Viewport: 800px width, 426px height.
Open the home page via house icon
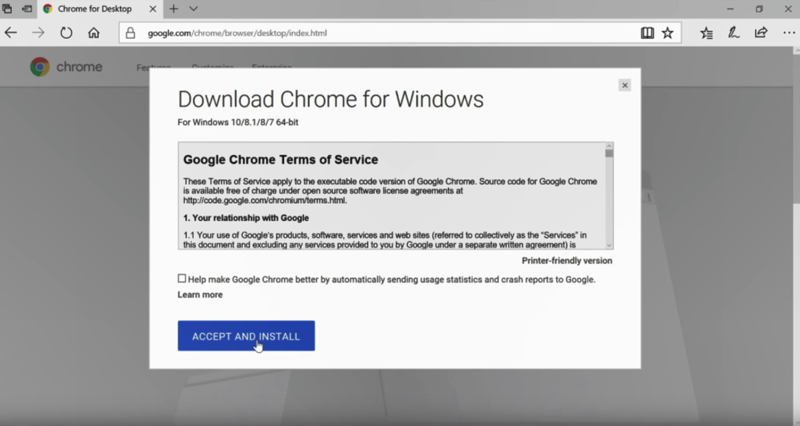[93, 33]
